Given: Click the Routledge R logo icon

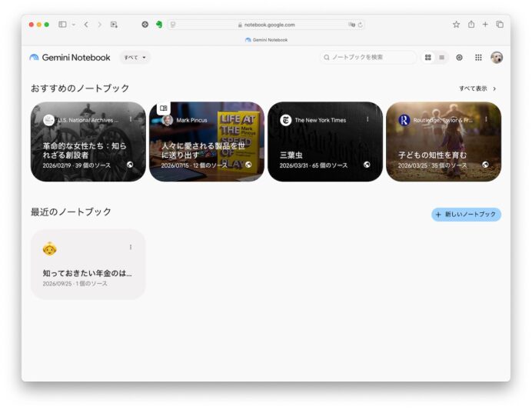Looking at the screenshot, I should click(404, 120).
